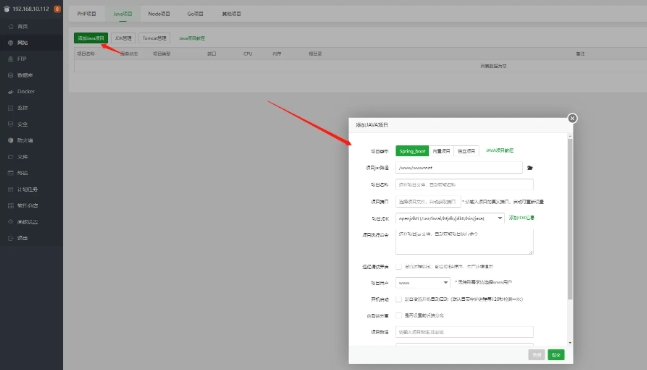Click the service status (服务状态) column header
The width and height of the screenshot is (647, 370).
click(x=129, y=54)
